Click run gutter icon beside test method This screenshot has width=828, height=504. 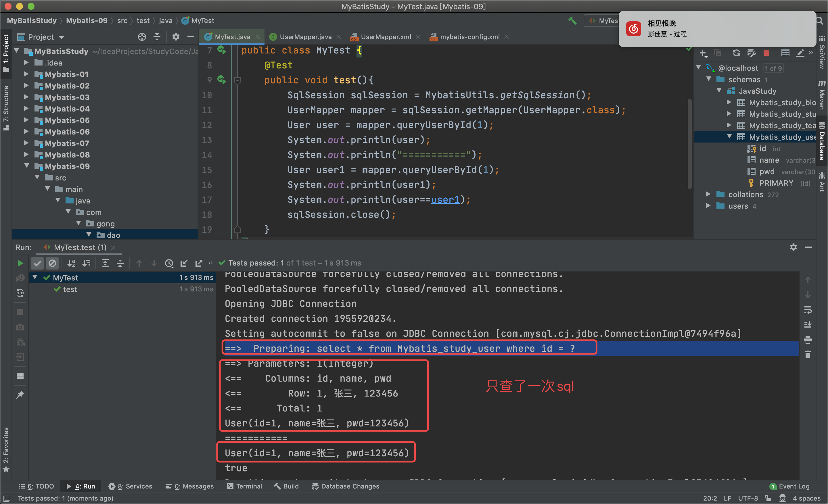[x=221, y=80]
